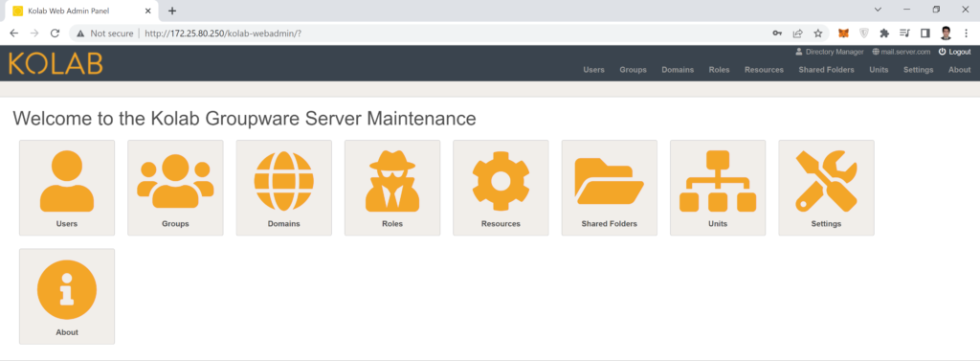
Task: Open the Chrome three-dot menu
Action: [967, 34]
